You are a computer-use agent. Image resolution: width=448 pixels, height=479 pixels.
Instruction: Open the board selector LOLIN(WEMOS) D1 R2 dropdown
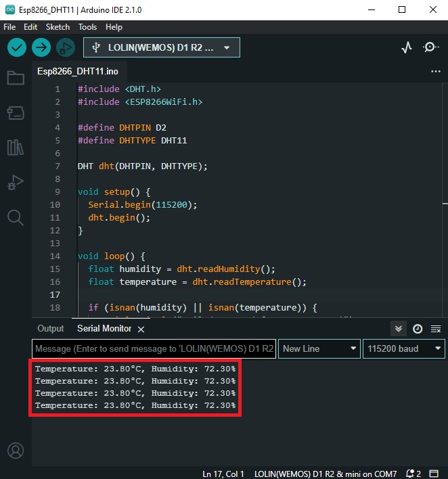coord(162,47)
